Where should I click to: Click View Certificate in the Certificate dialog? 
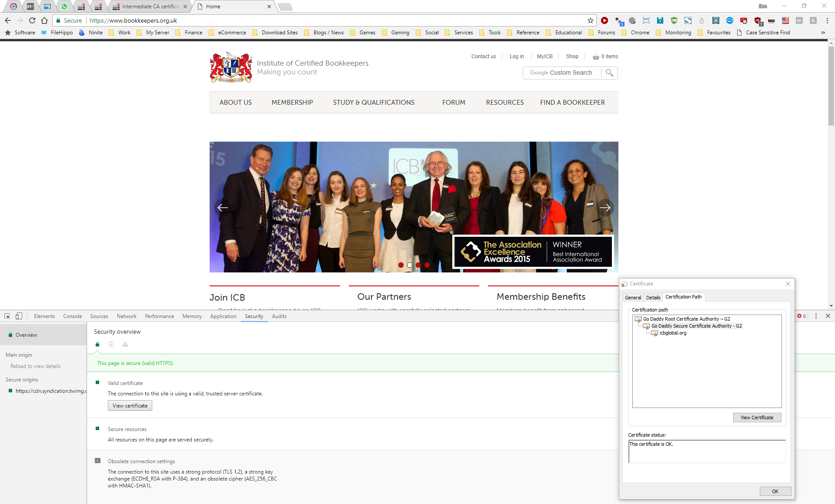(757, 418)
